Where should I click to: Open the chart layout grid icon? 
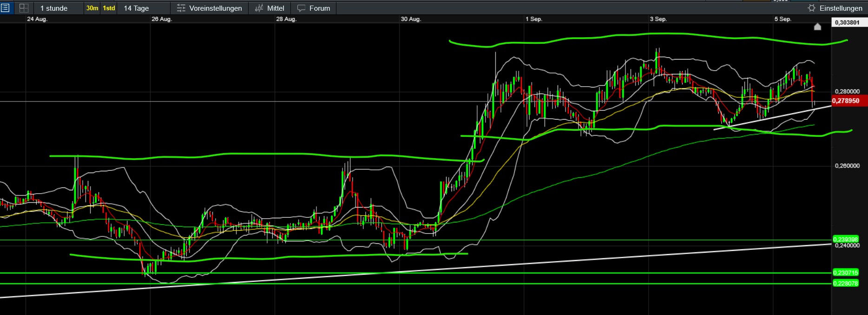24,8
